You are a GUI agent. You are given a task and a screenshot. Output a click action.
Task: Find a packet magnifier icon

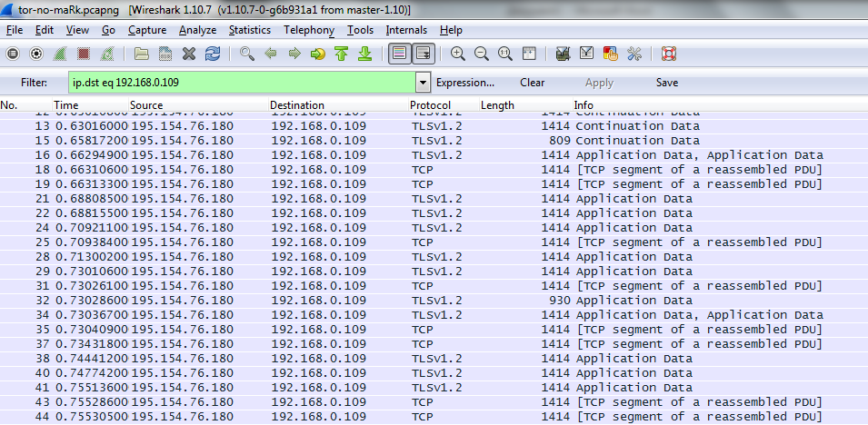pos(247,54)
